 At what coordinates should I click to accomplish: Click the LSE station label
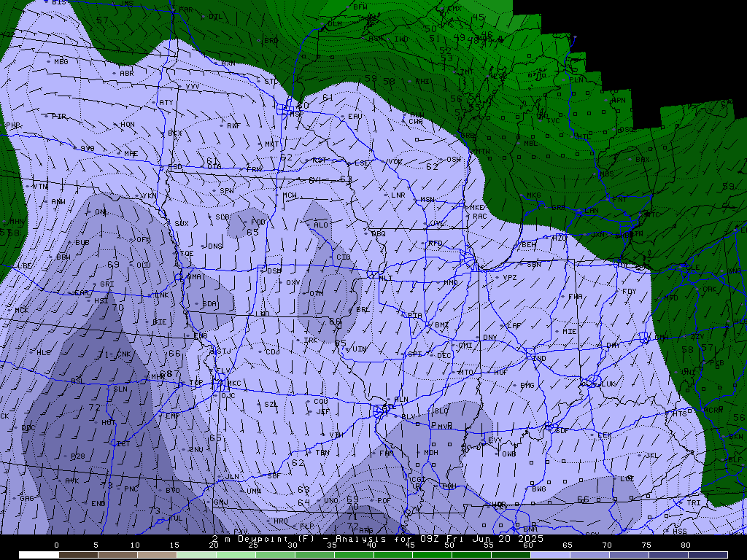(362, 163)
